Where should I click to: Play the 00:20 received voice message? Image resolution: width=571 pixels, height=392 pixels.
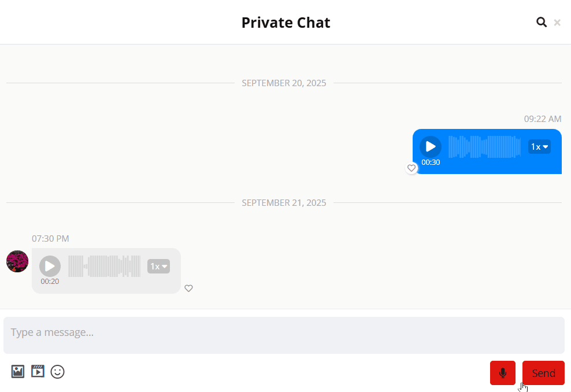click(50, 266)
